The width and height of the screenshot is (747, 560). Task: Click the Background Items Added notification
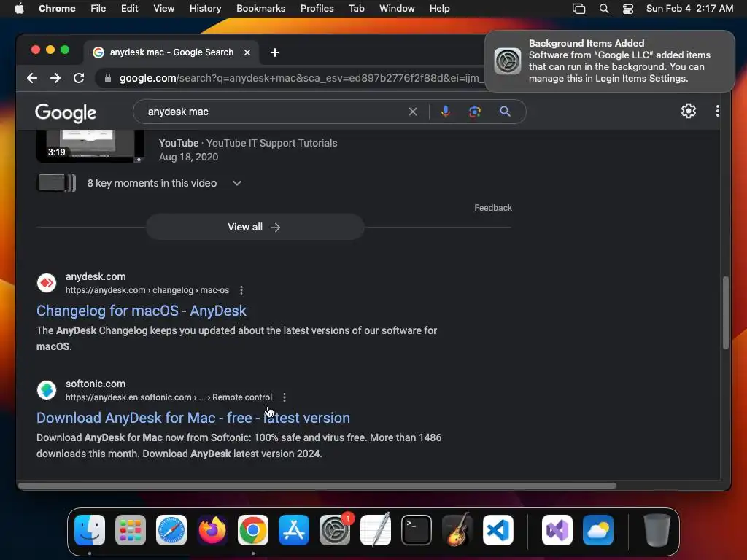click(x=610, y=61)
